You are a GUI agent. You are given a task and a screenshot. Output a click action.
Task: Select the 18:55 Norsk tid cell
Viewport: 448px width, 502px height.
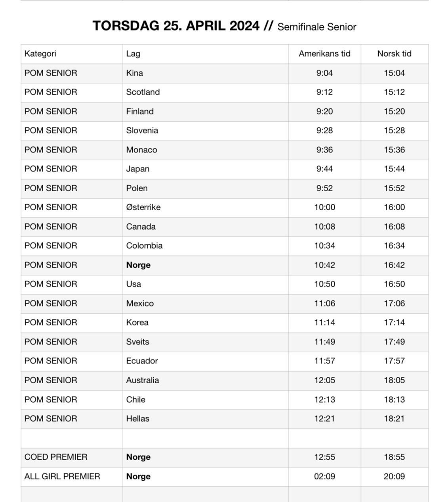point(394,457)
